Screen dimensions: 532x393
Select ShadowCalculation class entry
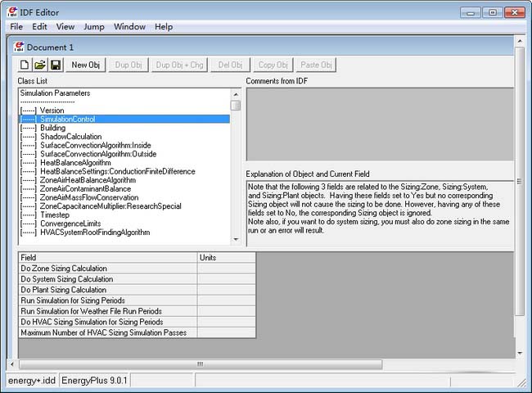(x=70, y=137)
